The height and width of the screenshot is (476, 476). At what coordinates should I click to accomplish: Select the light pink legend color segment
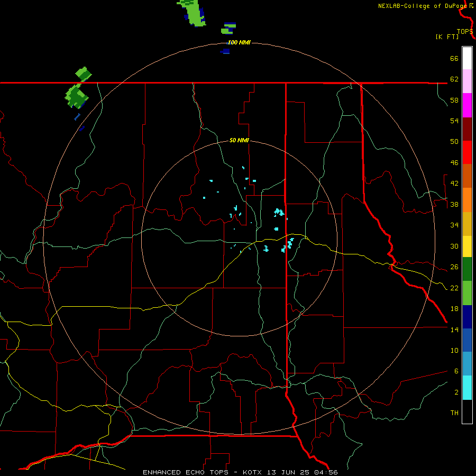[467, 81]
